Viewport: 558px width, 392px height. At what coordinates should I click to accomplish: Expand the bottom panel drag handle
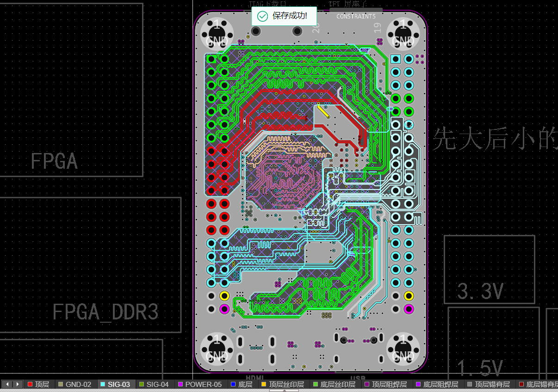tap(284, 391)
